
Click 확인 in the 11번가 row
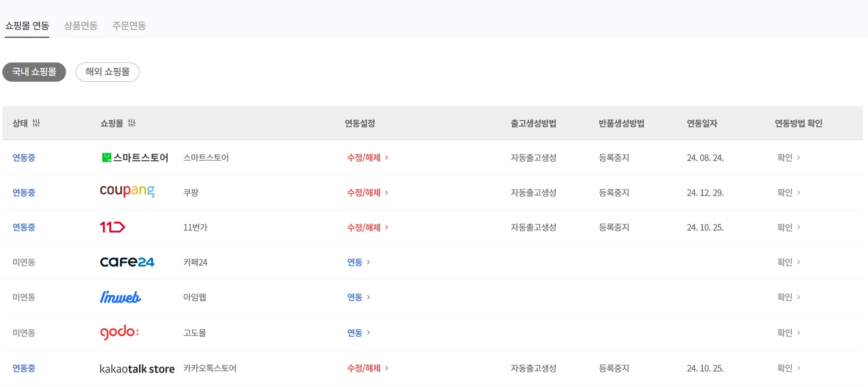(789, 228)
